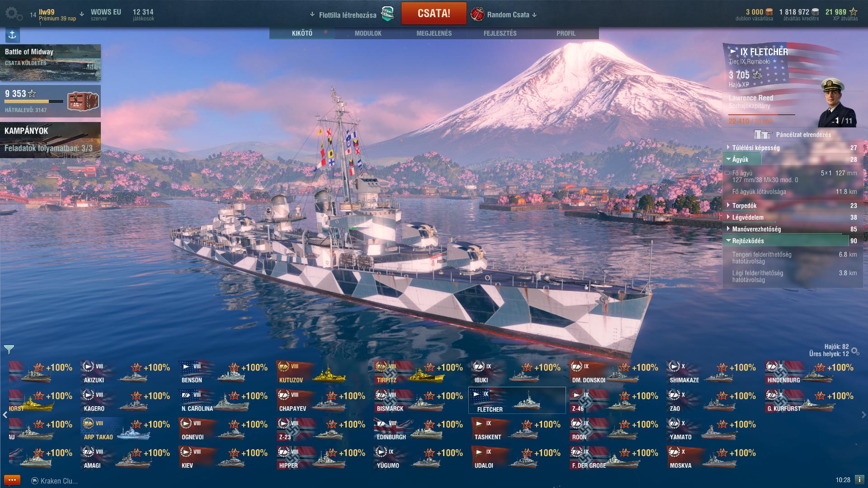868x488 pixels.
Task: Click the anchor port icon
Action: click(12, 35)
